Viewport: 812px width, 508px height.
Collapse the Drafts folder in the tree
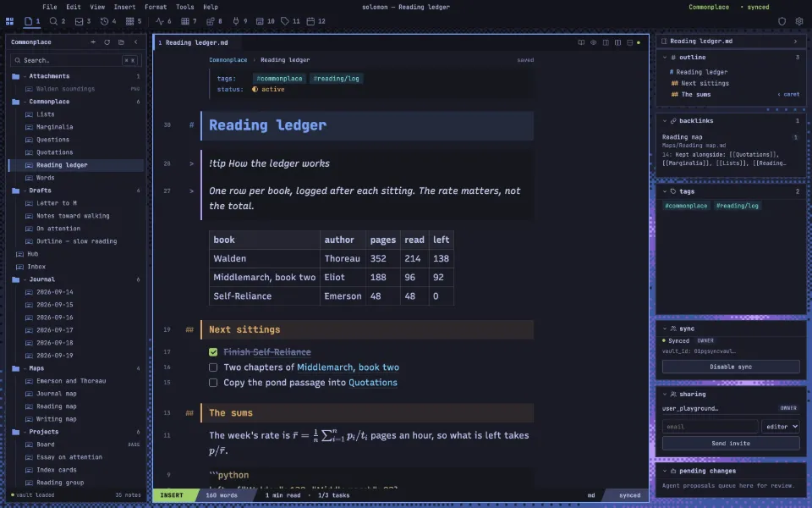[25, 190]
